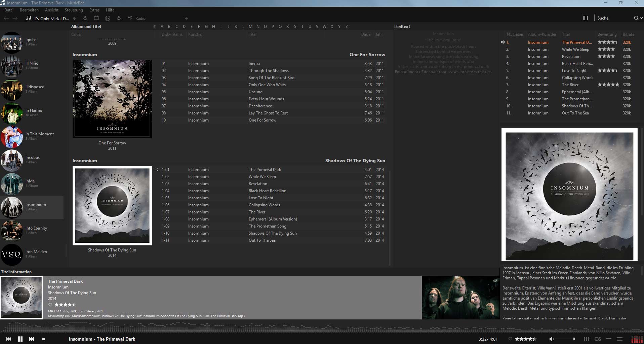Select the Ignite artist
This screenshot has width=644, height=344.
(x=32, y=42)
